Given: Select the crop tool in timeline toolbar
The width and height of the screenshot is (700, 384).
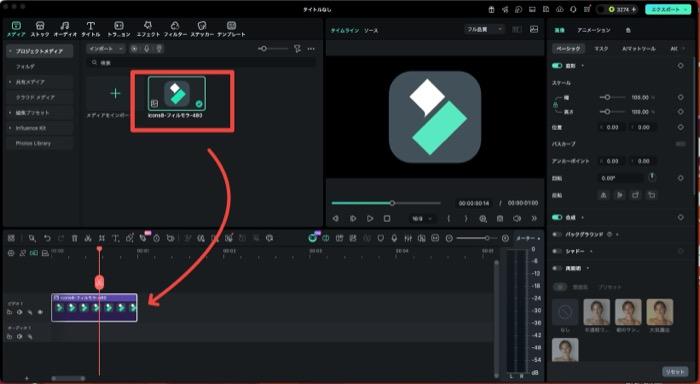Looking at the screenshot, I should (x=102, y=238).
